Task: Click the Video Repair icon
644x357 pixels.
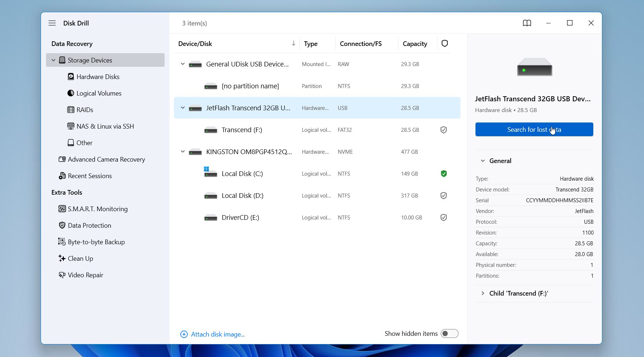Action: 62,275
